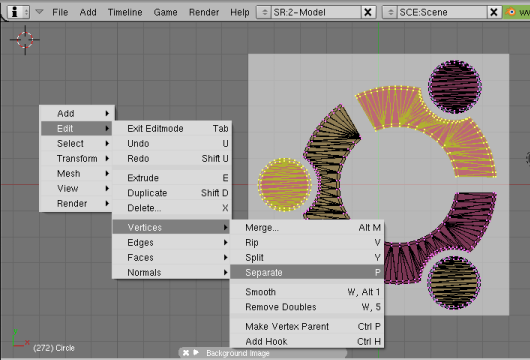The height and width of the screenshot is (360, 530).
Task: Open the Vertices submenu
Action: pyautogui.click(x=172, y=227)
